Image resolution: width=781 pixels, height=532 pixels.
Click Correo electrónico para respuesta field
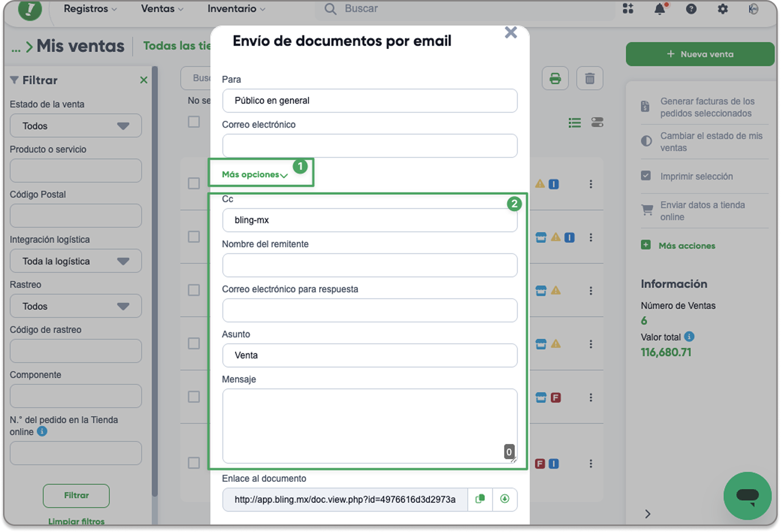point(370,310)
